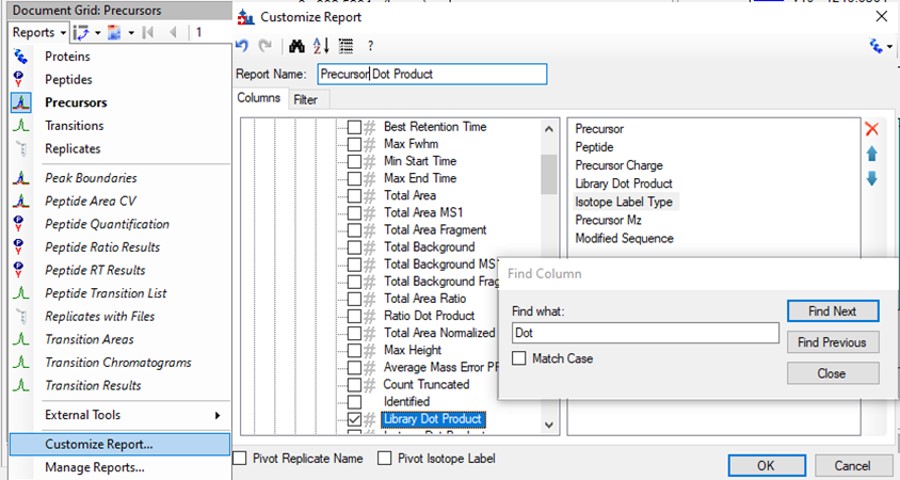The height and width of the screenshot is (480, 900).
Task: Select Precursor Mz in column list
Action: pos(608,220)
